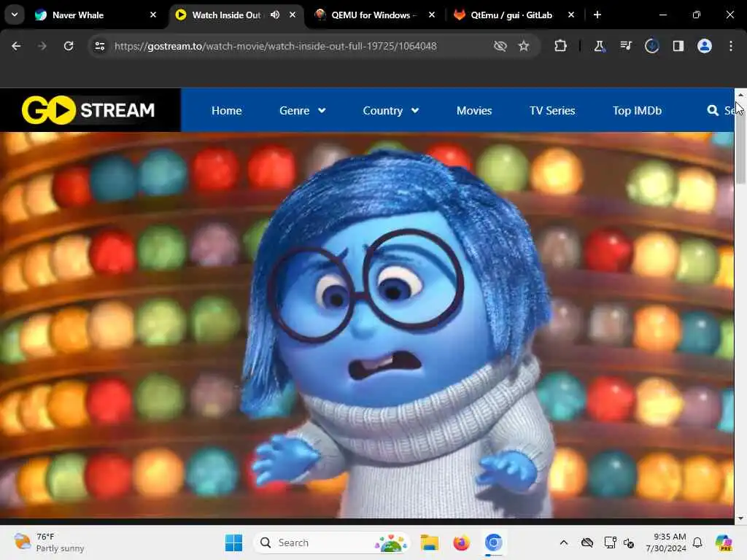Open the Chrome Labs flask icon
The height and width of the screenshot is (560, 747).
tap(600, 46)
